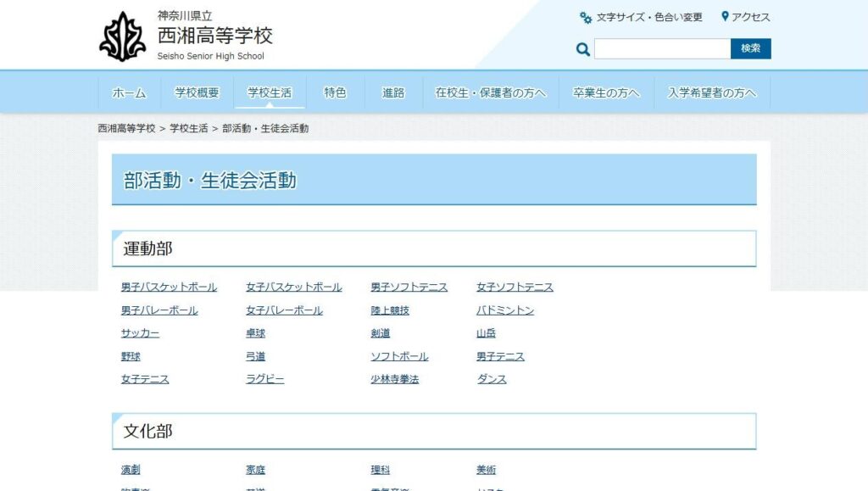868x491 pixels.
Task: Open 女子バスケットボール club link
Action: point(294,287)
